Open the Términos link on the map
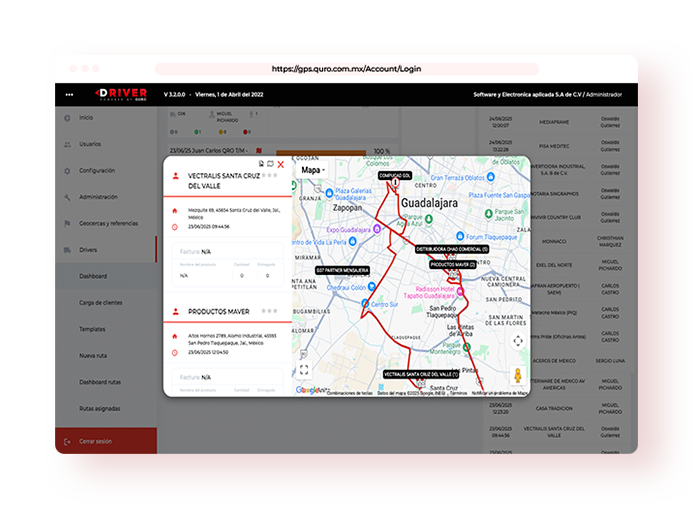Image resolution: width=693 pixels, height=509 pixels. pos(458,393)
